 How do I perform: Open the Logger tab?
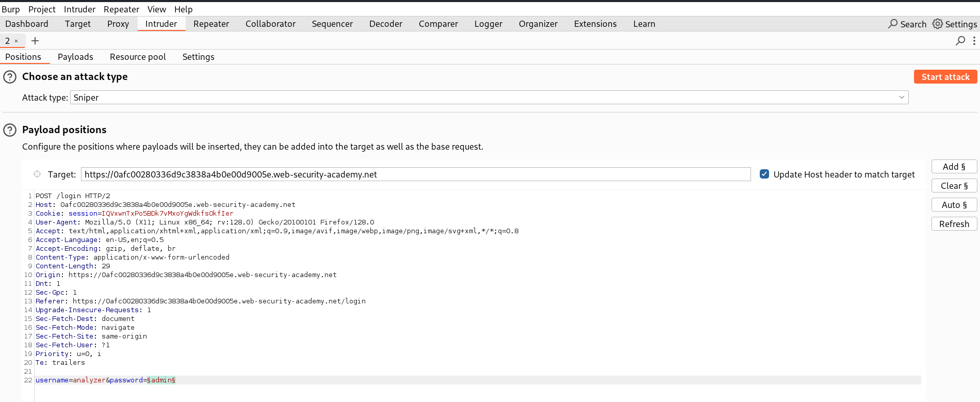point(488,24)
